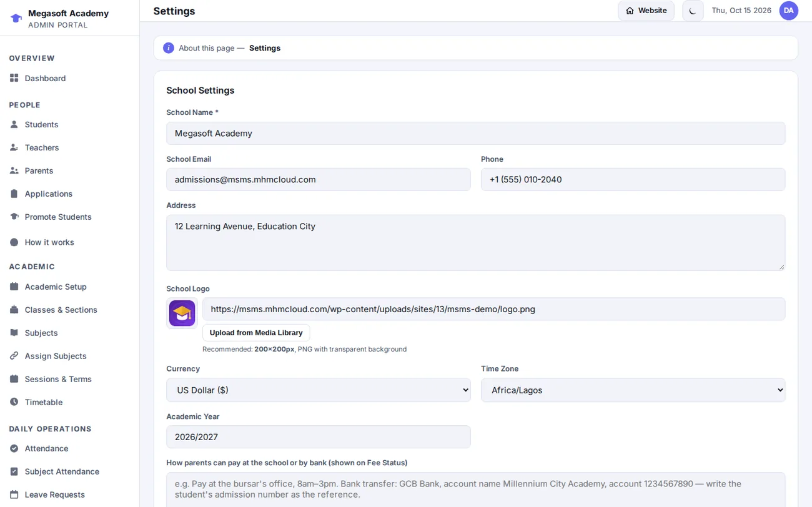Screen dimensions: 812x507
Task: Open the Leave Requests link
Action: 54,495
